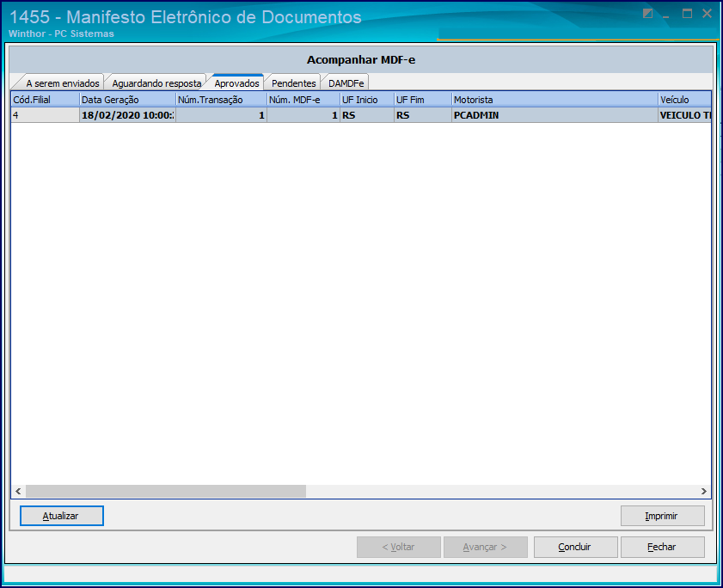Select the 'VEICULO' cell in the row
The width and height of the screenshot is (723, 588).
684,115
